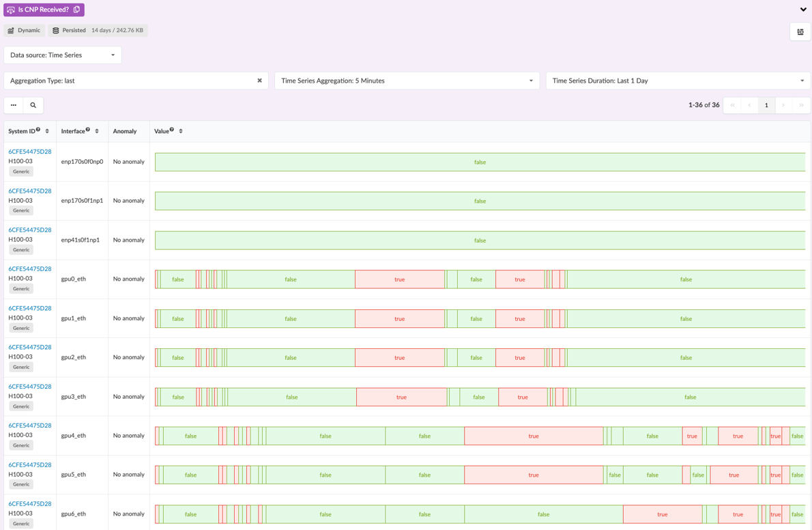Click 'No anomaly' in gpu2_eth row
This screenshot has width=812, height=530.
point(129,357)
